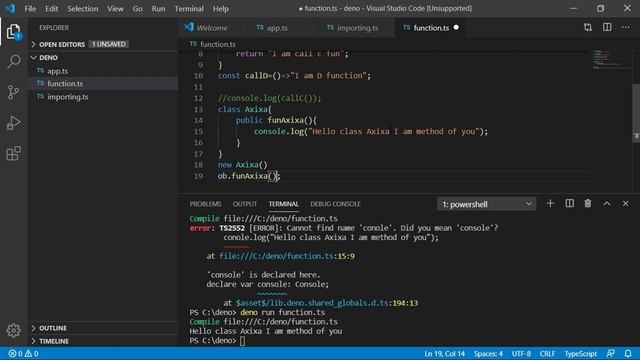Create a new terminal with plus icon
The image size is (640, 360).
click(x=550, y=203)
